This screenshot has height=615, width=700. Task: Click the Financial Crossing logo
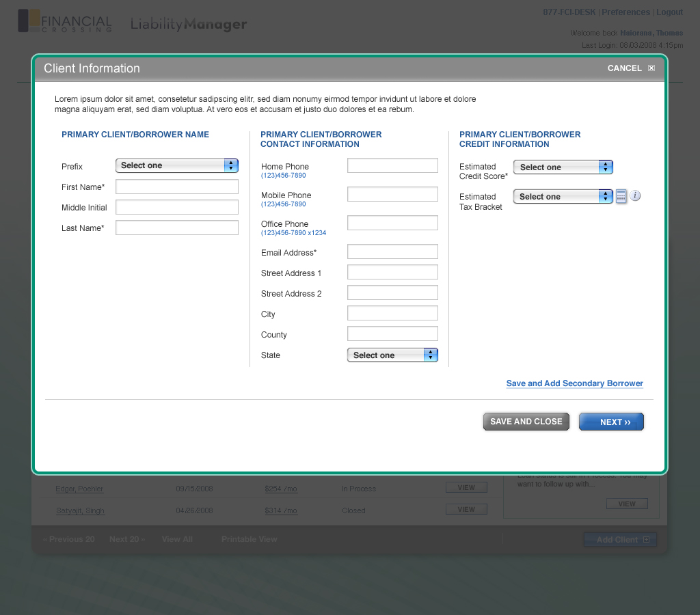click(x=64, y=21)
